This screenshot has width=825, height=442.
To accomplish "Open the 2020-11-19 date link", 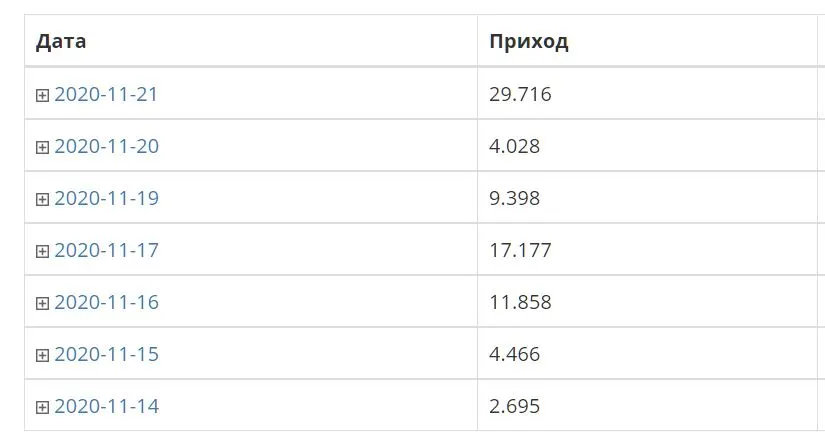I will click(x=106, y=198).
